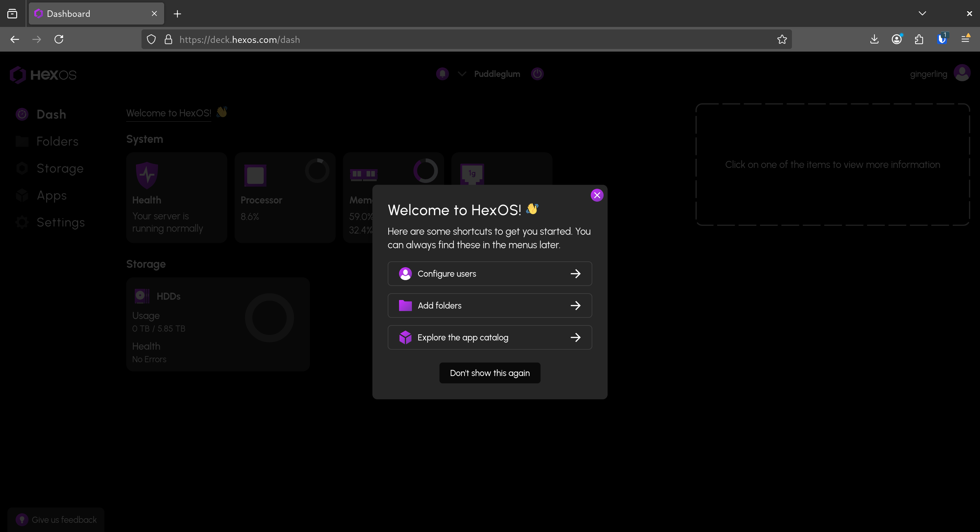
Task: Expand the server selector chevron
Action: [x=462, y=74]
